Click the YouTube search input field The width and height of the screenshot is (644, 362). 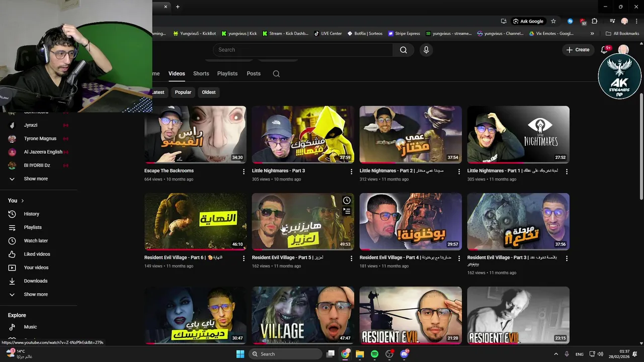point(303,50)
